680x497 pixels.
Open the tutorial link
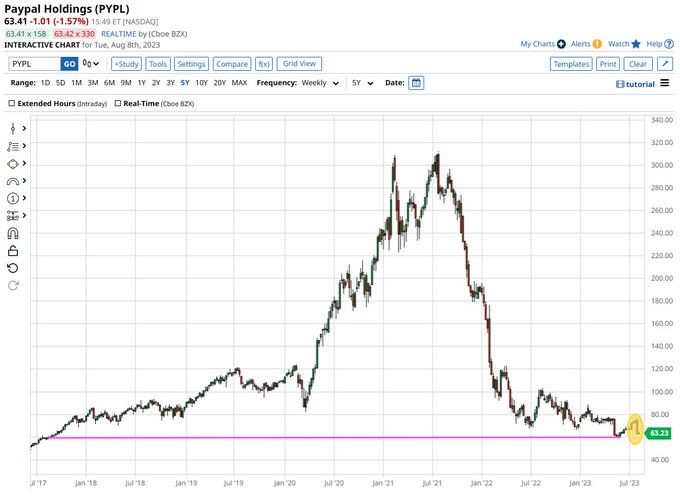tap(635, 84)
